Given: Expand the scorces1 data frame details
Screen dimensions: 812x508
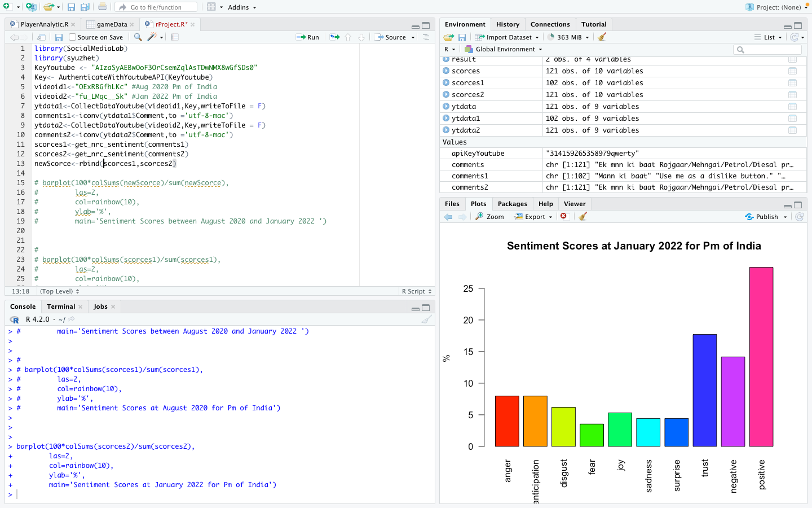Looking at the screenshot, I should [x=446, y=83].
